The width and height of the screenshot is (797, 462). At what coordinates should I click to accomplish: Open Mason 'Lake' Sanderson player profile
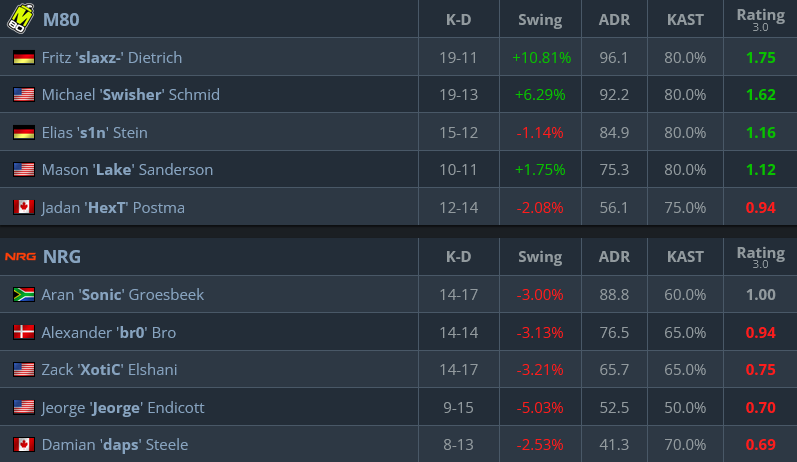click(127, 170)
